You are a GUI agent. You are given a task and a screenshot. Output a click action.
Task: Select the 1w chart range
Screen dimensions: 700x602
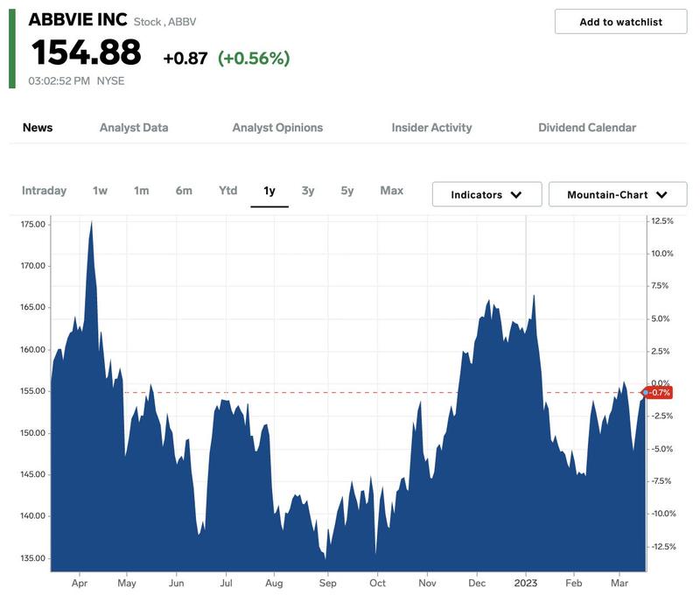pyautogui.click(x=100, y=191)
